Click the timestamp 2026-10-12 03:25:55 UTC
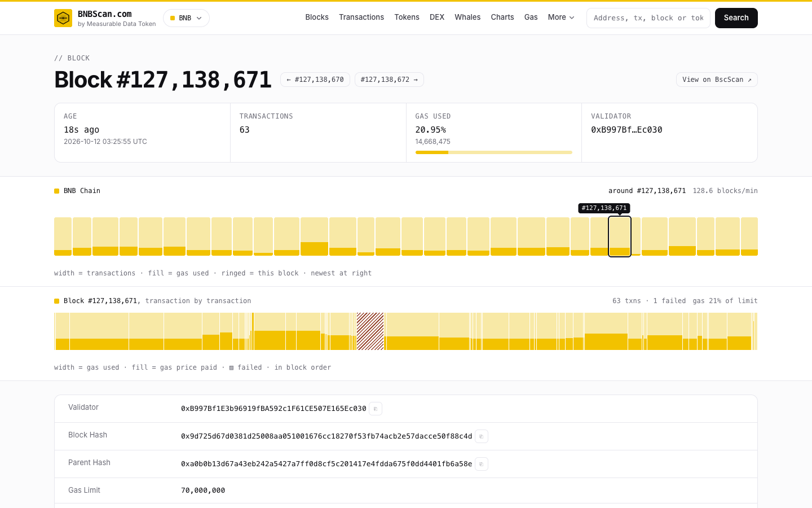Screen dimensions: 812x508 [x=105, y=142]
